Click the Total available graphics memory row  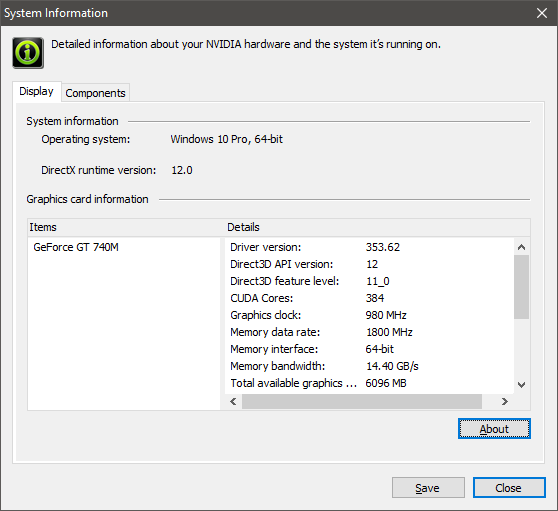tap(369, 383)
